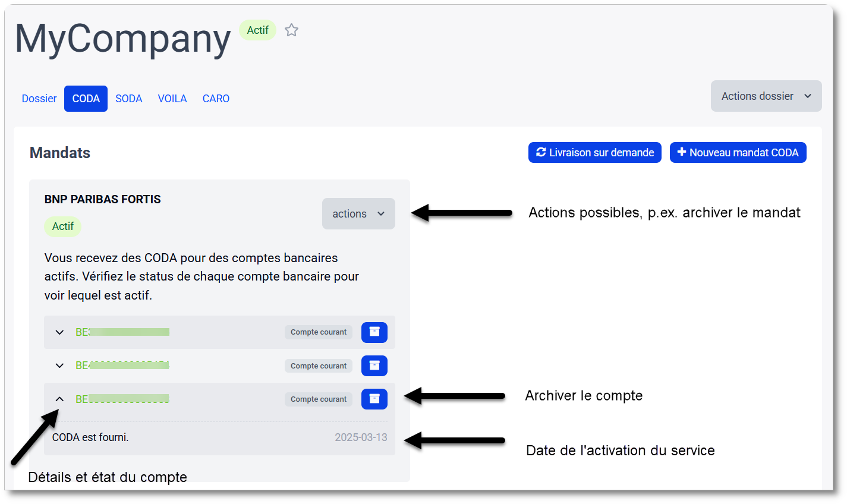Click the Nouveau mandat CODA button
The width and height of the screenshot is (847, 504).
[x=738, y=152]
